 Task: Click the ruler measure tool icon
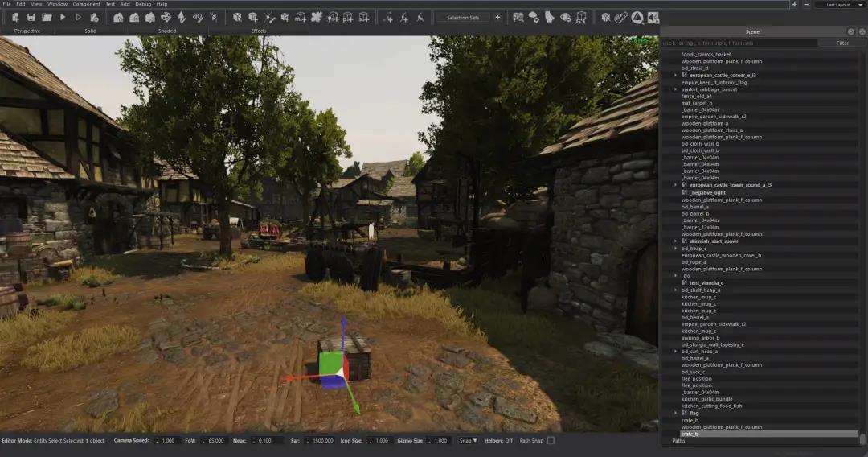(621, 18)
